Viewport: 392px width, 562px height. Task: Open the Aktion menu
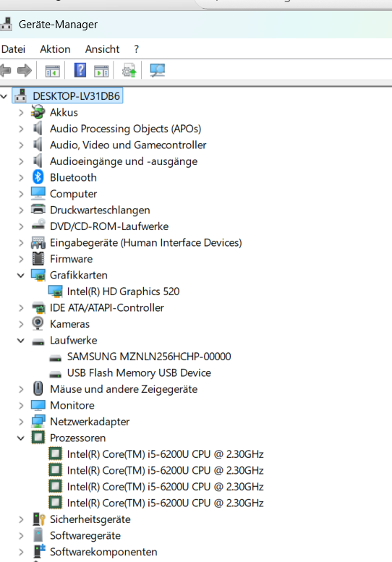coord(55,49)
